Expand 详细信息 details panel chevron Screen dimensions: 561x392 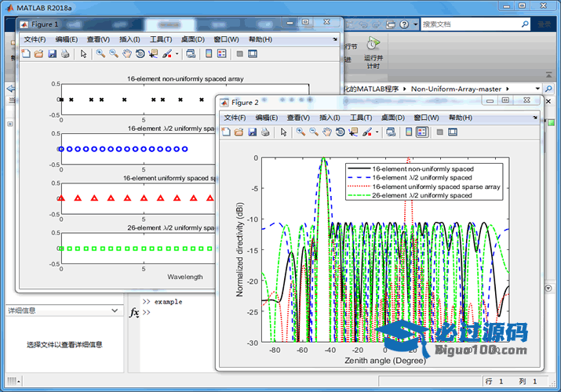click(x=115, y=310)
